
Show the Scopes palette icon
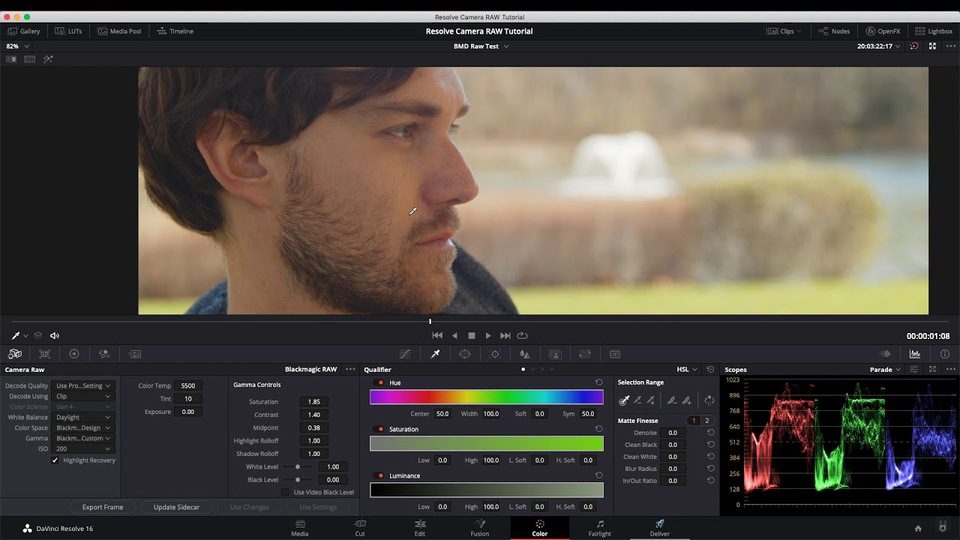(914, 354)
